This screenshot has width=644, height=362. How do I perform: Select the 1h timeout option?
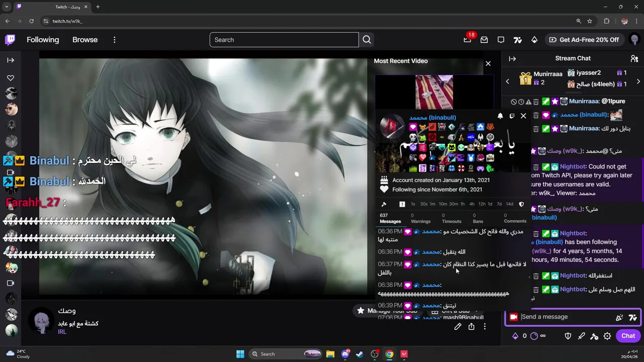[462, 204]
